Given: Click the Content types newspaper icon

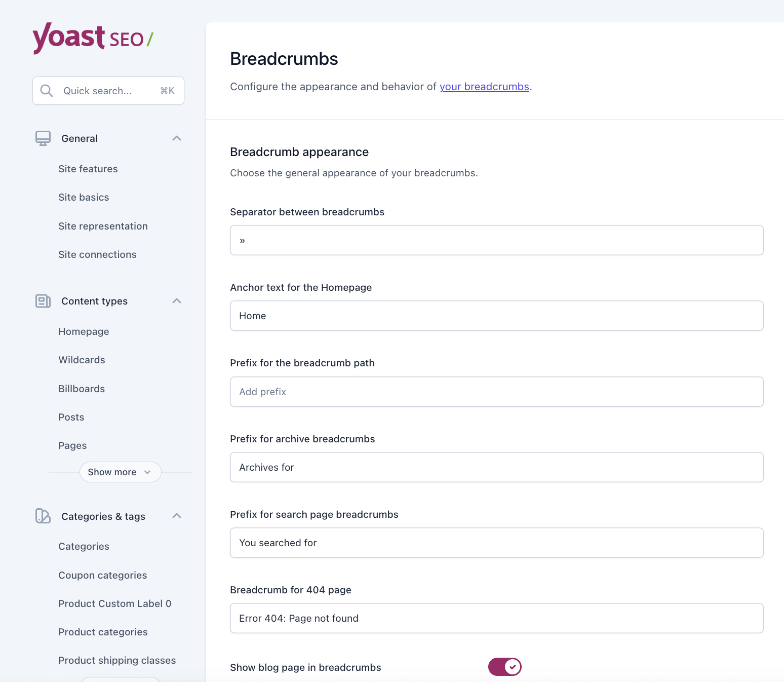Looking at the screenshot, I should [x=43, y=301].
